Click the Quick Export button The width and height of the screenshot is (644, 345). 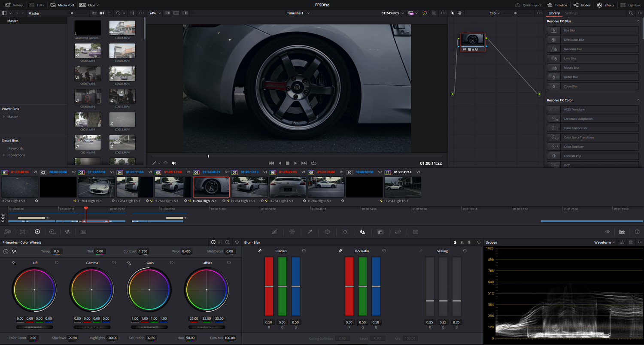(528, 5)
